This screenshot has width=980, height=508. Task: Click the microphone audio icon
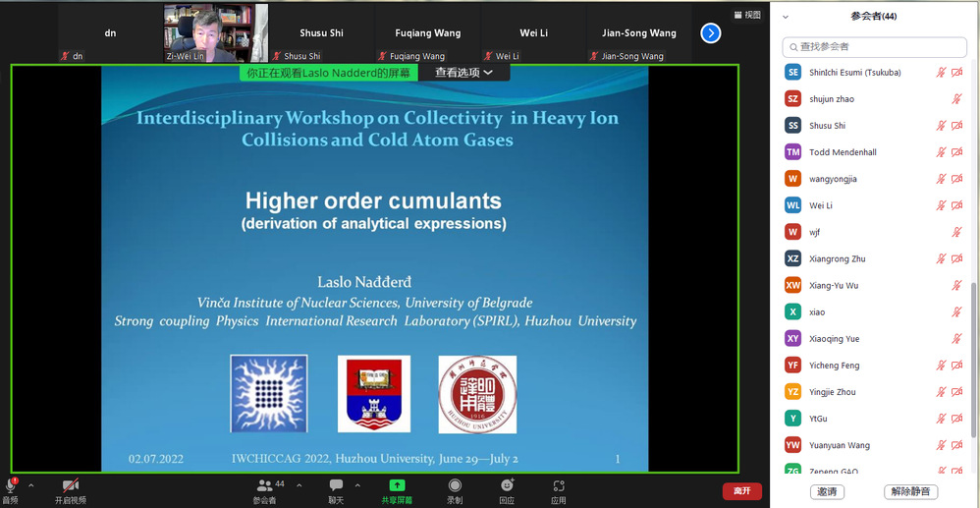tap(12, 485)
